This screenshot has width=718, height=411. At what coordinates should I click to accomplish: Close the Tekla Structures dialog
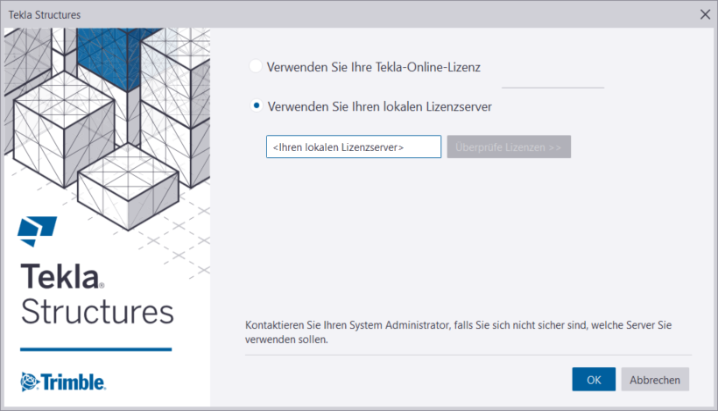pos(705,15)
